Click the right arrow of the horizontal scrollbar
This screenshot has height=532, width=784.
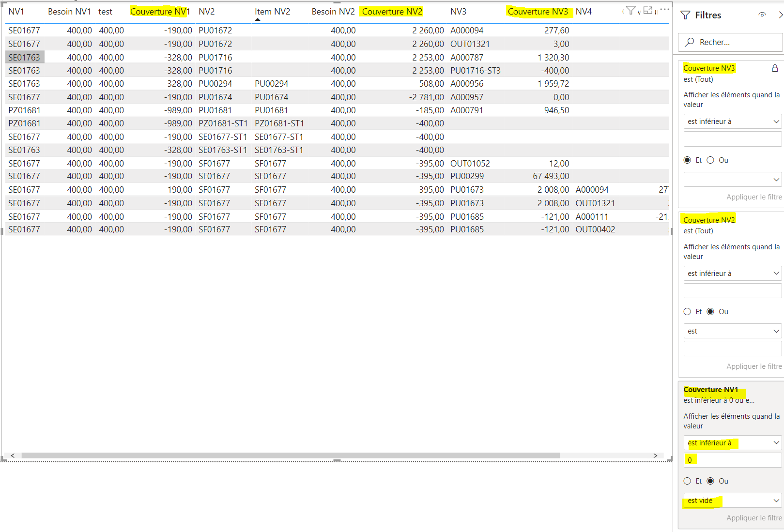click(x=655, y=456)
